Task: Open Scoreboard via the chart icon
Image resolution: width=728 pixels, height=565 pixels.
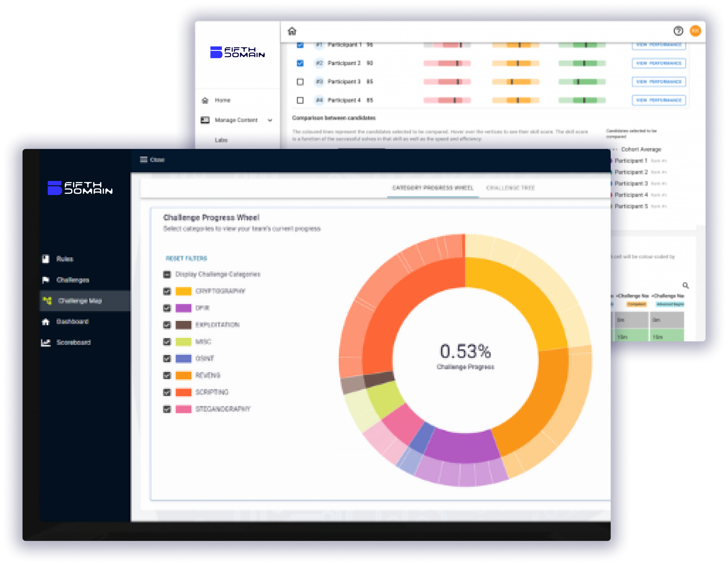Action: [x=46, y=342]
